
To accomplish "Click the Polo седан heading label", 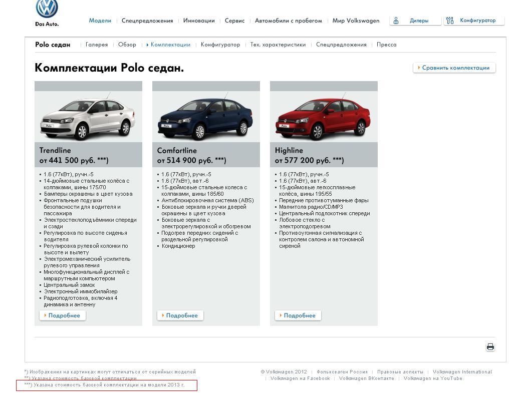I will (x=53, y=45).
